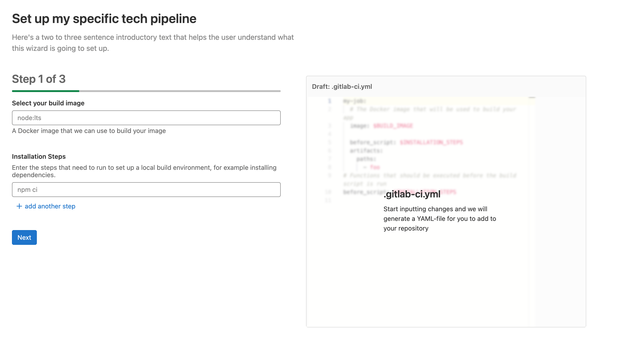The height and width of the screenshot is (364, 618).
Task: Click the Next button
Action: click(x=24, y=237)
